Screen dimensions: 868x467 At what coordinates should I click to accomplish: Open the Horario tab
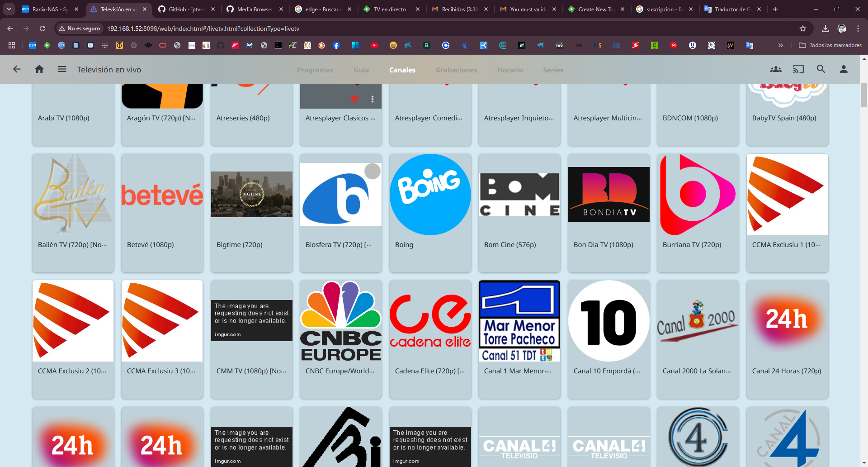(x=510, y=70)
